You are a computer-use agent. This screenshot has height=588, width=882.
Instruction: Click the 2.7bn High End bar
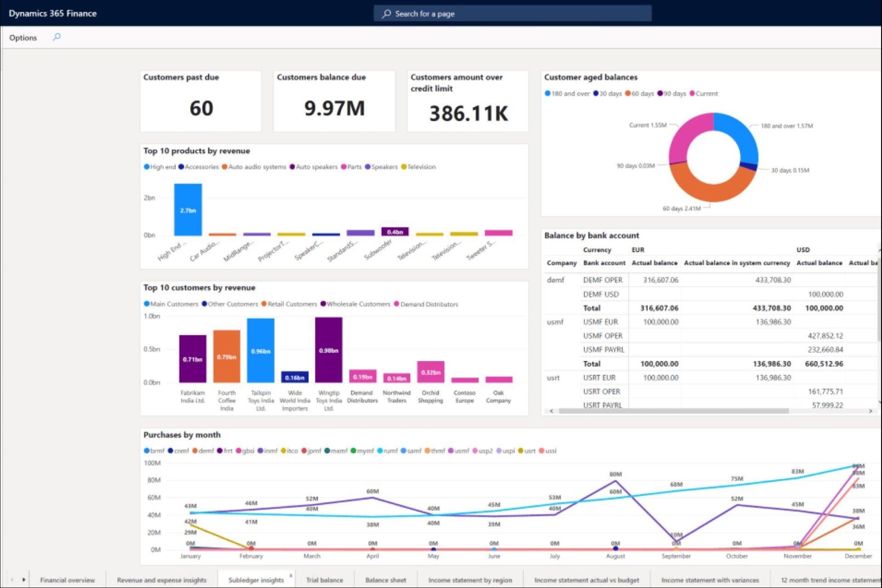[x=187, y=209]
